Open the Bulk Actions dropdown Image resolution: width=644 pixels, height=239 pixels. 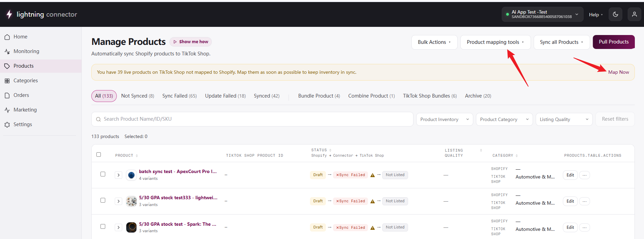(434, 42)
